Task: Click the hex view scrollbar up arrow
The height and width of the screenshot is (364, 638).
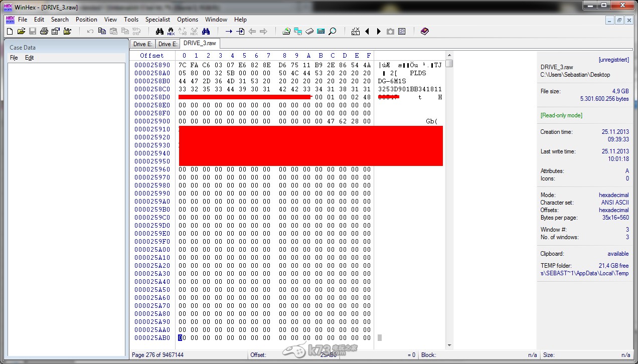Action: coord(449,55)
